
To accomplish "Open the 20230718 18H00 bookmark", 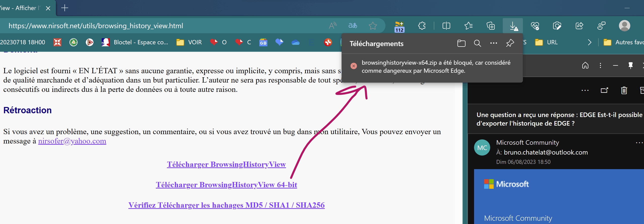I will pos(23,42).
